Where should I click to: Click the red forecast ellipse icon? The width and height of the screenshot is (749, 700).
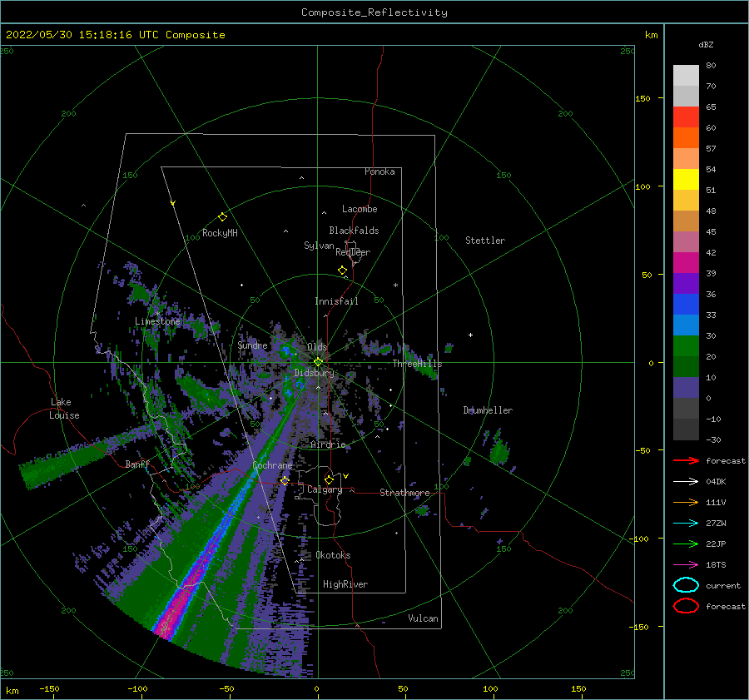pyautogui.click(x=686, y=606)
